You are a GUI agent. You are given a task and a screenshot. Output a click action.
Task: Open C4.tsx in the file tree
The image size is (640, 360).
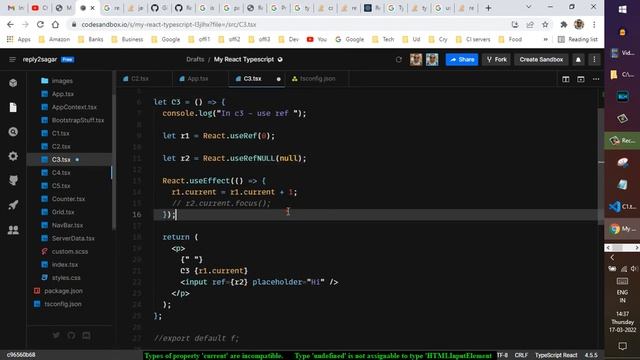[61, 173]
